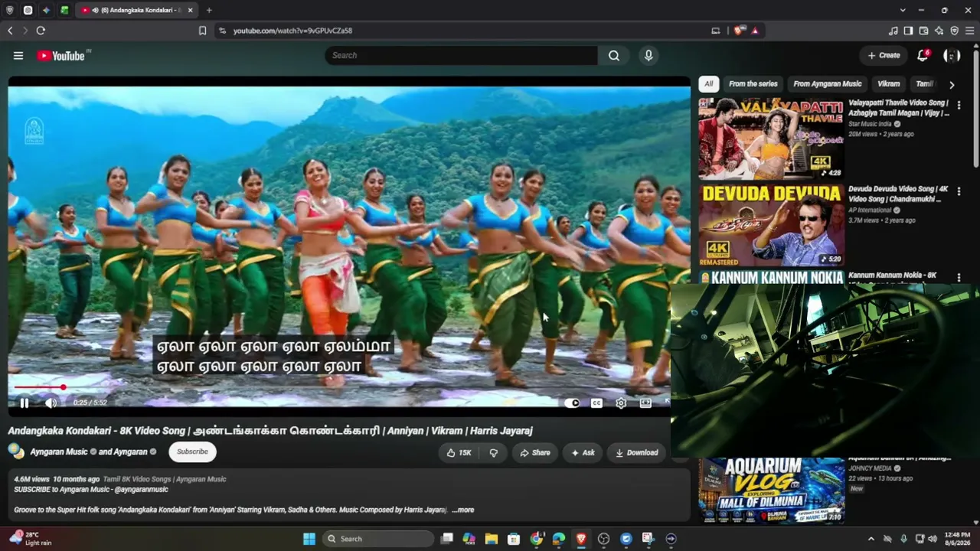
Task: Open the tab search dropdown arrow
Action: point(903,10)
